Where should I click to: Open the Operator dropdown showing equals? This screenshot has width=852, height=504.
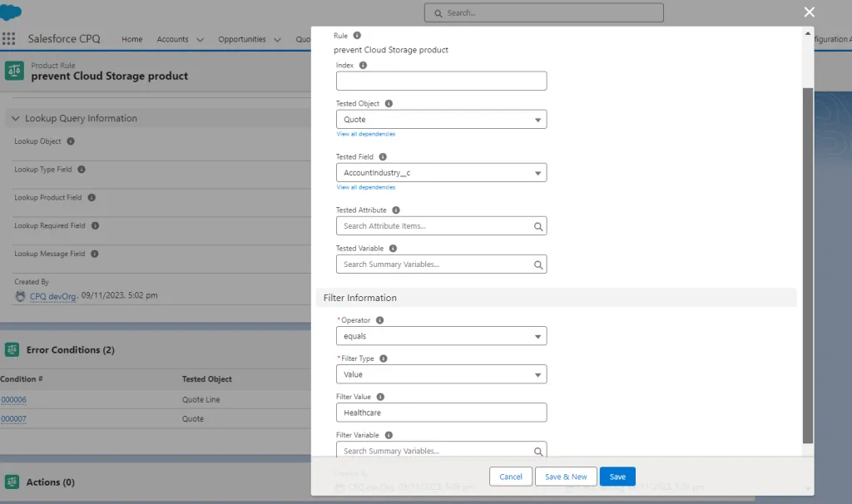coord(441,336)
